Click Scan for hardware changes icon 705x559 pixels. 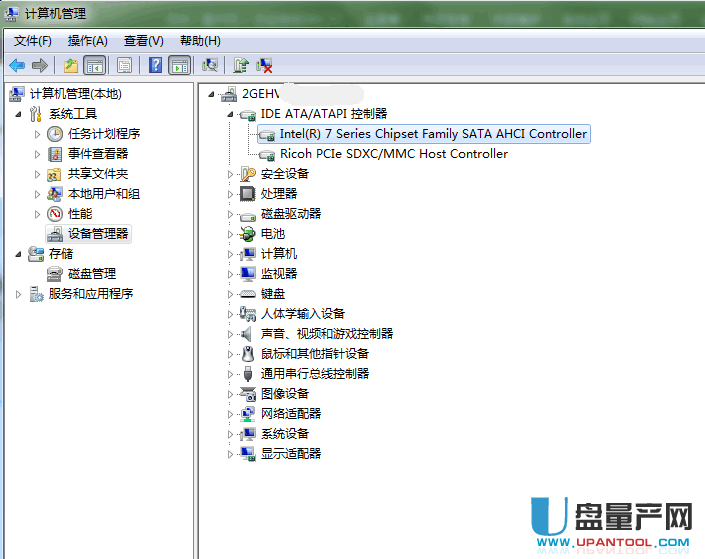click(x=210, y=65)
